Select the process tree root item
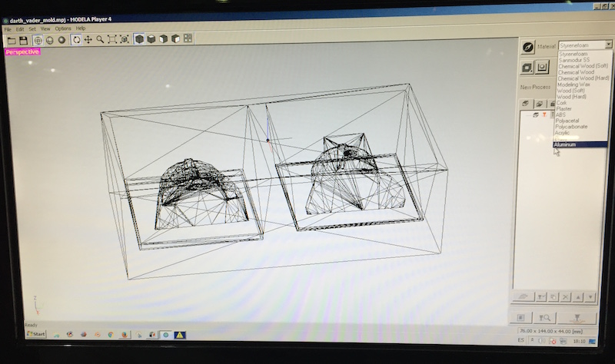The width and height of the screenshot is (615, 364). pos(535,114)
